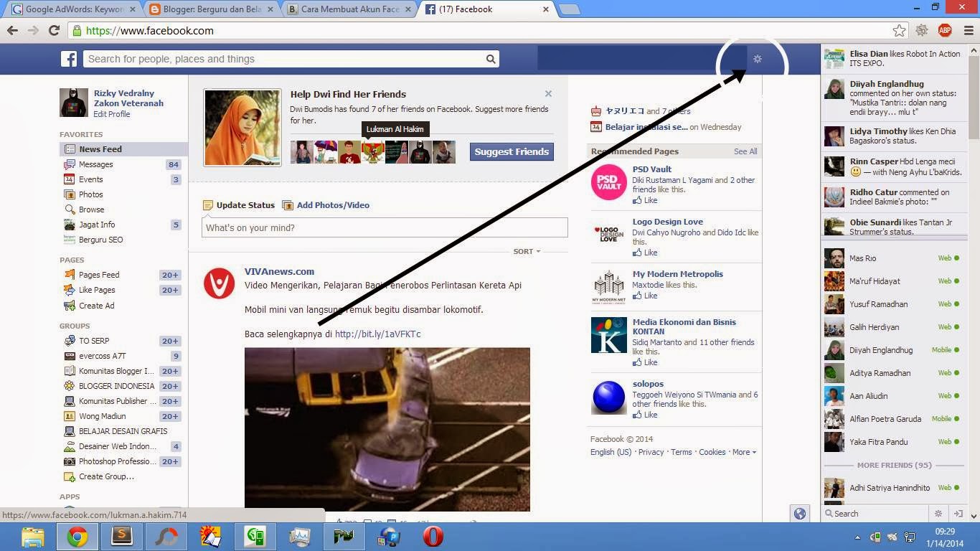Viewport: 980px width, 551px height.
Task: Open the account settings gear in blue bar
Action: 757,59
